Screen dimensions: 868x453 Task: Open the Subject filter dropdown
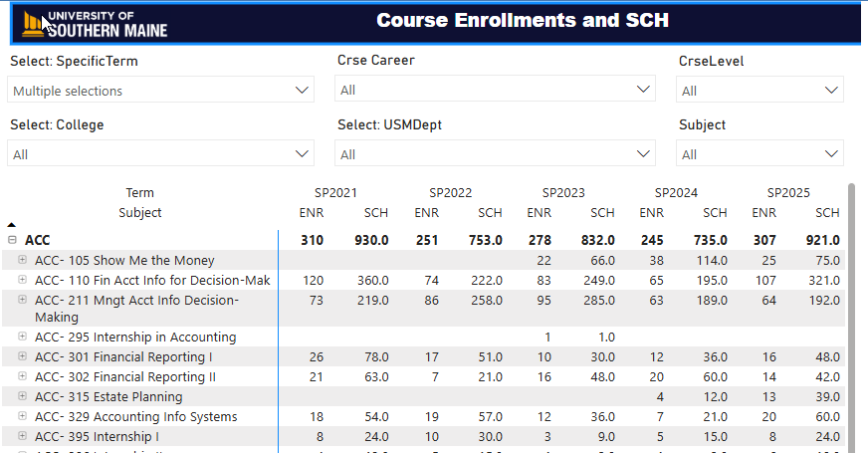coord(760,154)
